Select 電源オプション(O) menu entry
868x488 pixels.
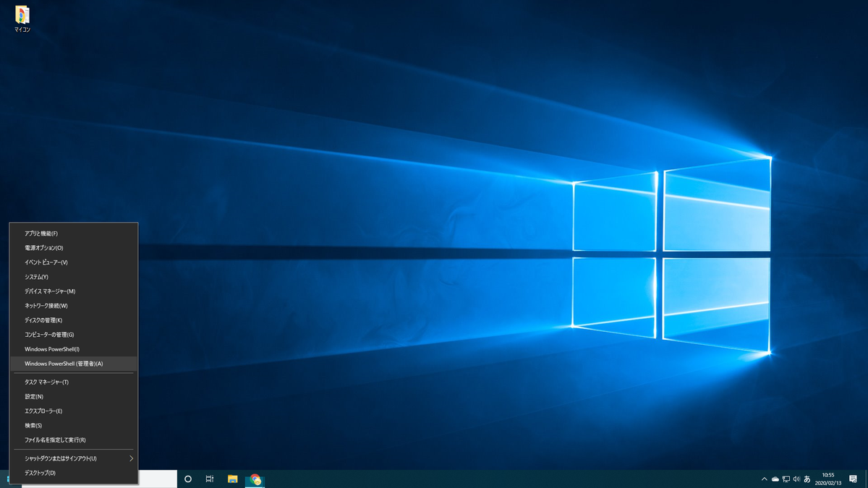[73, 248]
